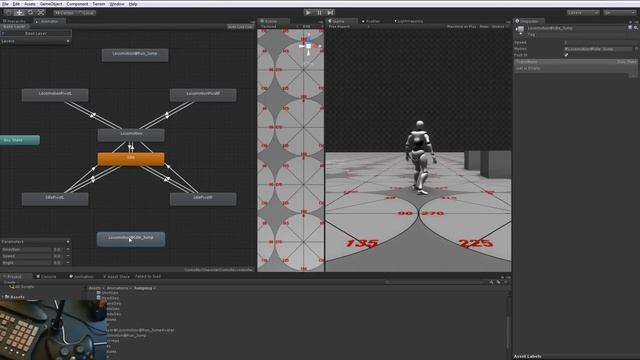The height and width of the screenshot is (360, 640).
Task: Click the Speed value field in Inspector
Action: 599,42
